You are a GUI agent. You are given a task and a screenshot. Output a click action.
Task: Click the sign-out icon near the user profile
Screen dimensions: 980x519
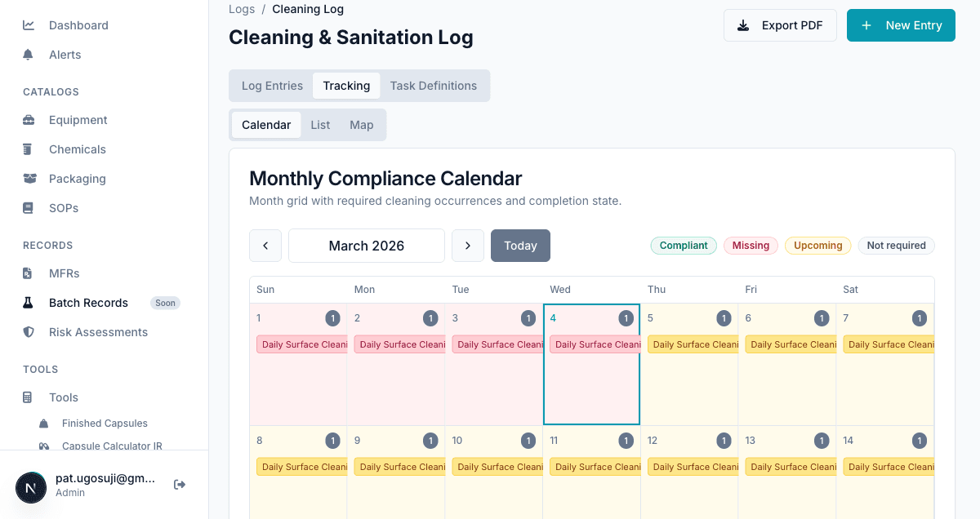pos(179,484)
